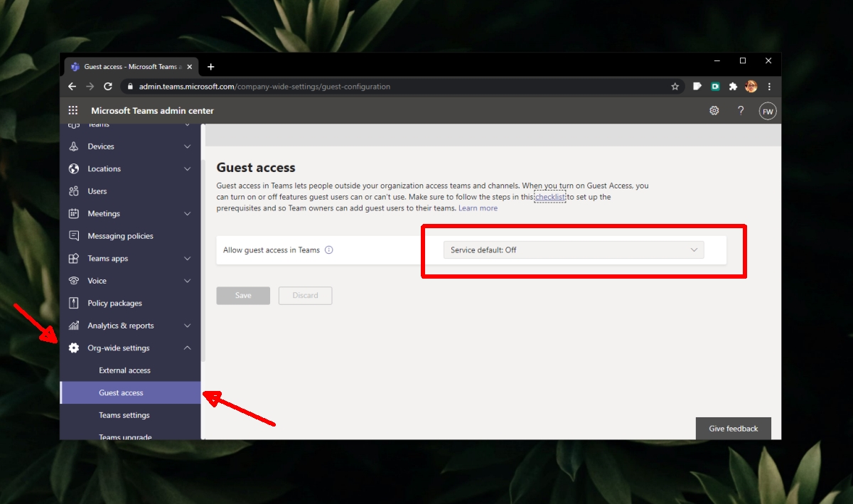853x504 pixels.
Task: Expand the Teams apps chevron
Action: click(x=188, y=259)
